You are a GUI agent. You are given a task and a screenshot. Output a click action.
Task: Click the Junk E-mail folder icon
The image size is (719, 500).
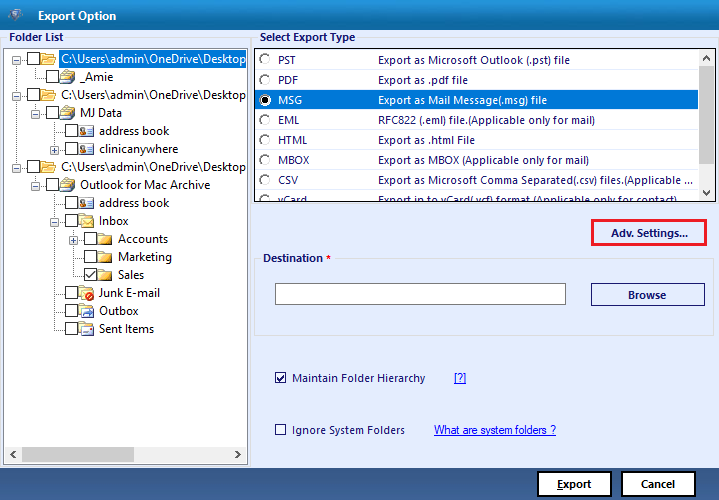coord(86,293)
